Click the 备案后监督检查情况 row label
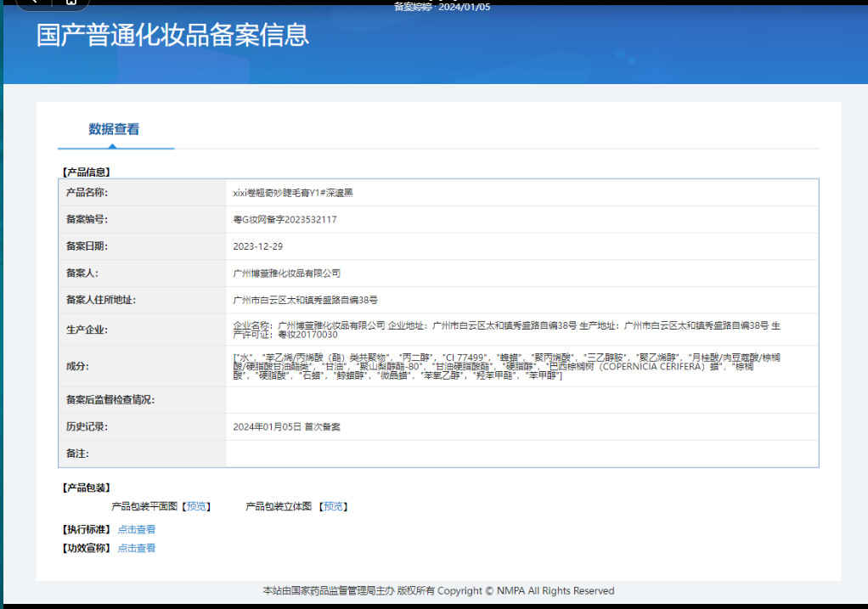This screenshot has height=609, width=868. tap(110, 400)
